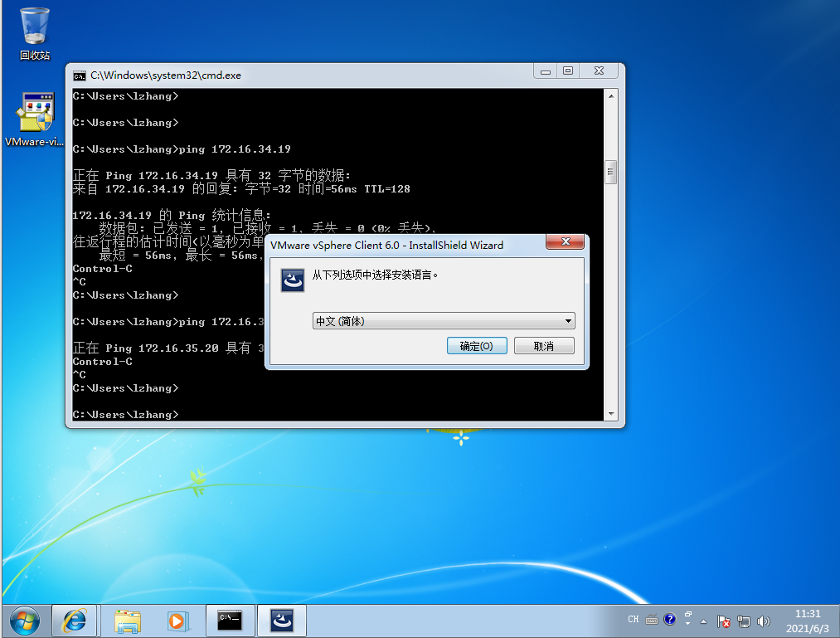Screen dimensions: 840x638
Task: Open the on-screen keyboard tray icon
Action: [652, 620]
